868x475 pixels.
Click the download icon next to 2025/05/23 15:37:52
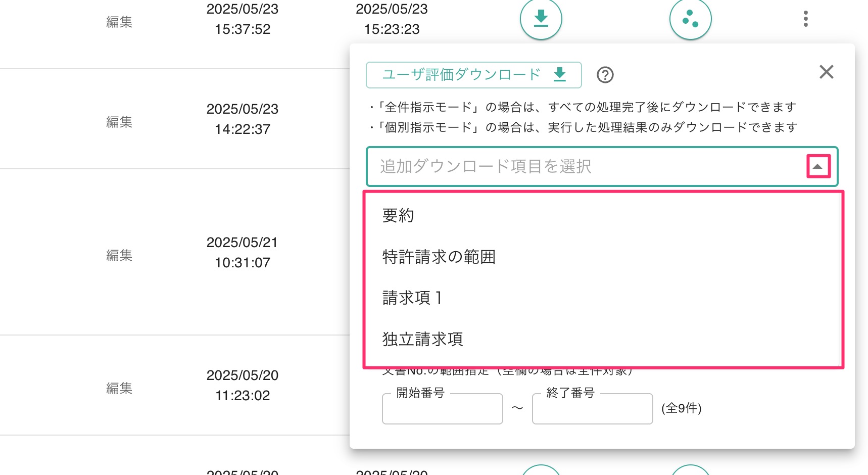pyautogui.click(x=541, y=19)
